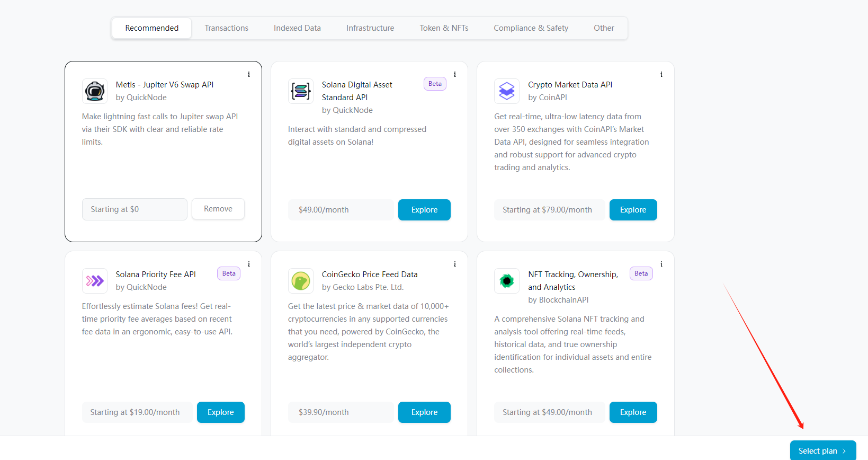Select the Compliance & Safety tab

[531, 28]
